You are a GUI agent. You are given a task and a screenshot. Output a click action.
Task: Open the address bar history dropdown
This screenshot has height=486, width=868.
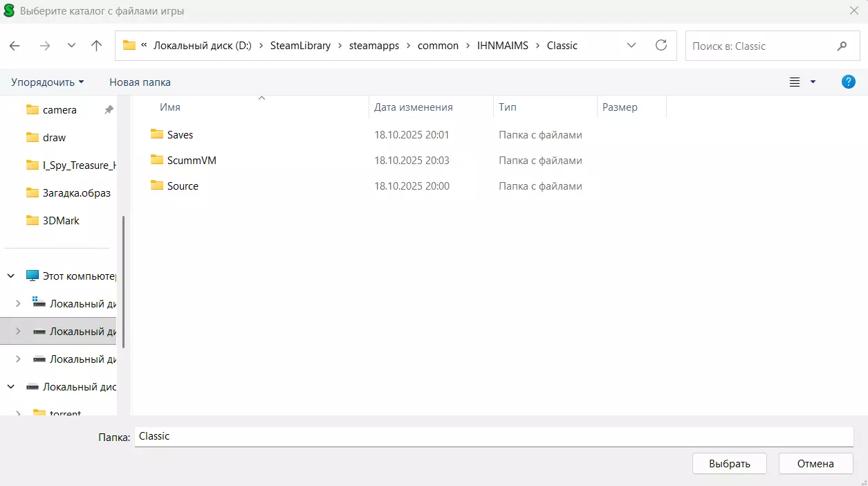pos(631,45)
